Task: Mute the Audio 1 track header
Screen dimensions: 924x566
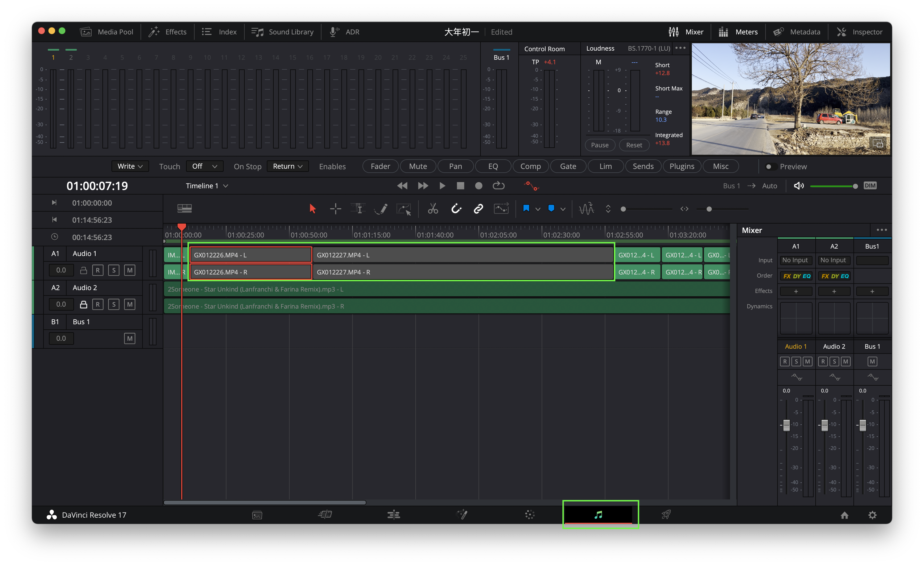Action: pos(129,270)
